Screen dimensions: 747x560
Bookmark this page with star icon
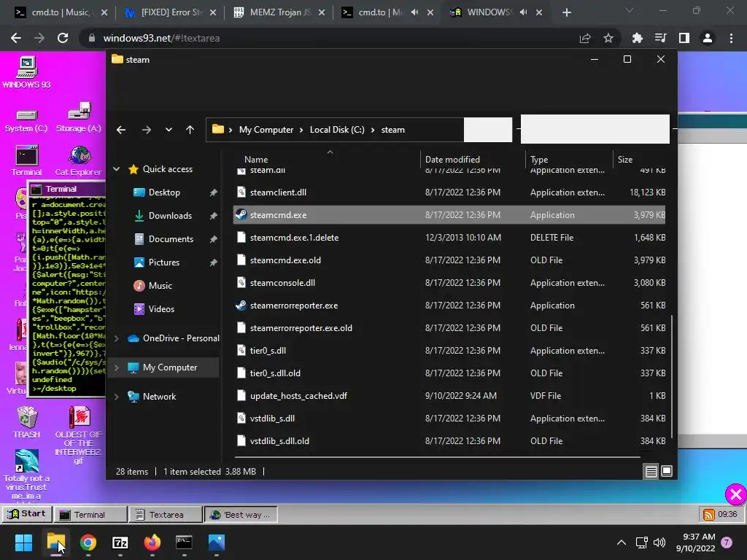608,38
